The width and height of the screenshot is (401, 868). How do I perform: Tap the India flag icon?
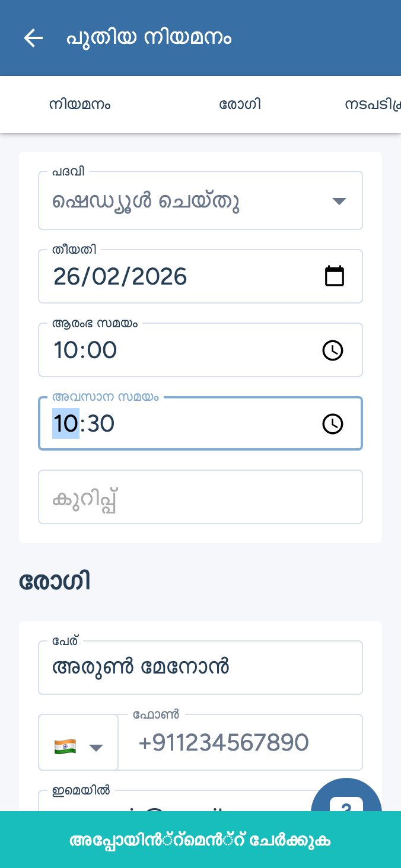[65, 746]
